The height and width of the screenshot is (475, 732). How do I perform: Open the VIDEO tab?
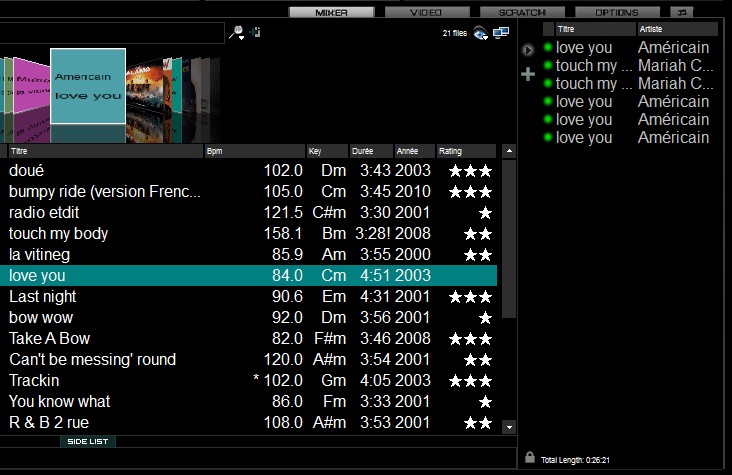(426, 12)
